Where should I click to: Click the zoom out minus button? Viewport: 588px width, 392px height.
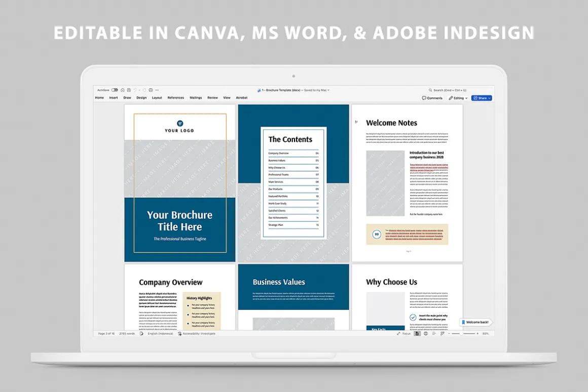tap(449, 334)
